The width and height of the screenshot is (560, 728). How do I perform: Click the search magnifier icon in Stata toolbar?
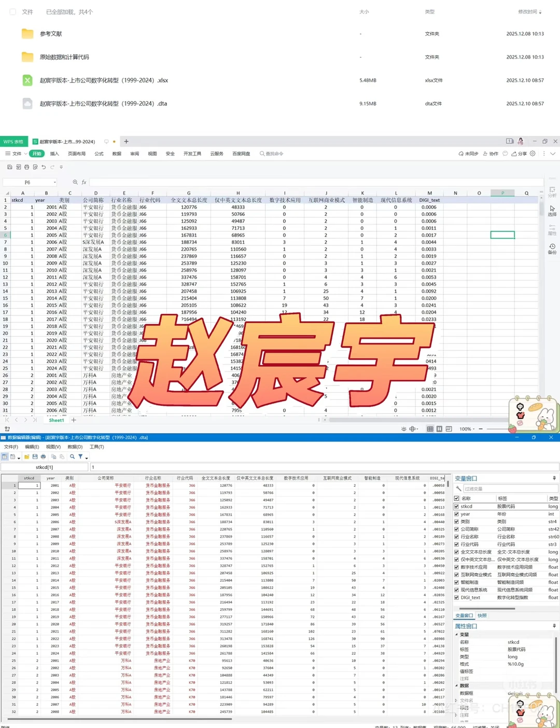[x=72, y=457]
